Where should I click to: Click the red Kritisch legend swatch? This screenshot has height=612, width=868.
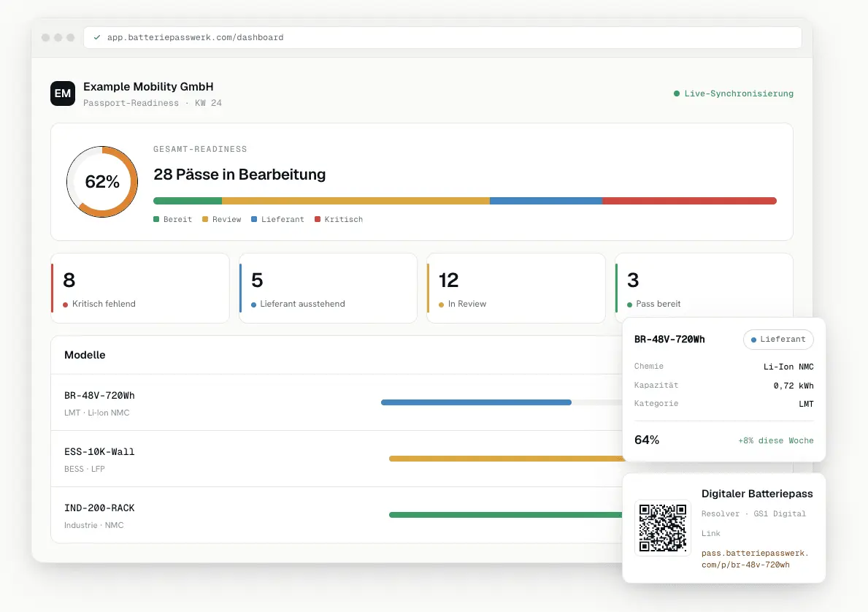point(318,219)
